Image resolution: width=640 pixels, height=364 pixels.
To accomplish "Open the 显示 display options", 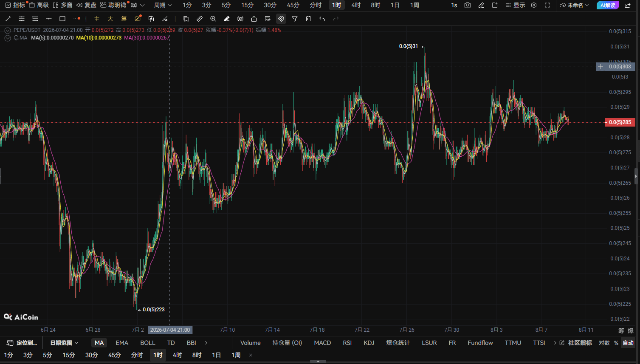I will 516,5.
